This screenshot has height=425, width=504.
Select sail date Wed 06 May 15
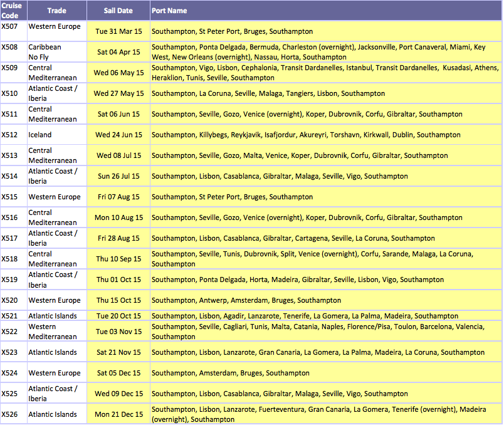click(118, 73)
